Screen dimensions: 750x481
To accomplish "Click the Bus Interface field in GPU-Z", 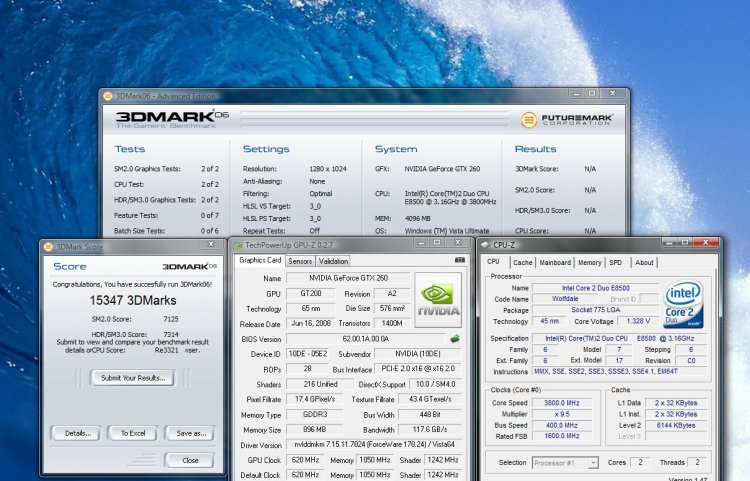I will [418, 369].
